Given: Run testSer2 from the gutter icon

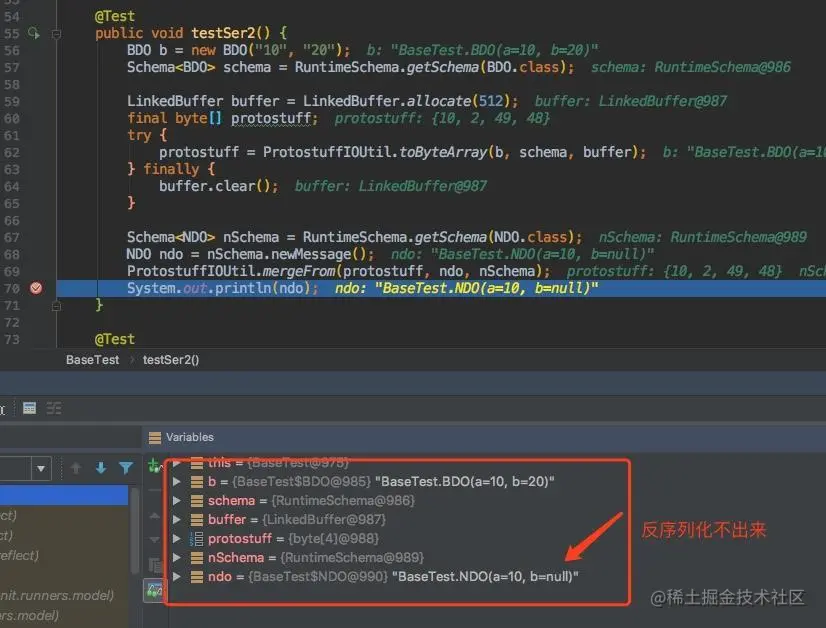Looking at the screenshot, I should click(34, 33).
